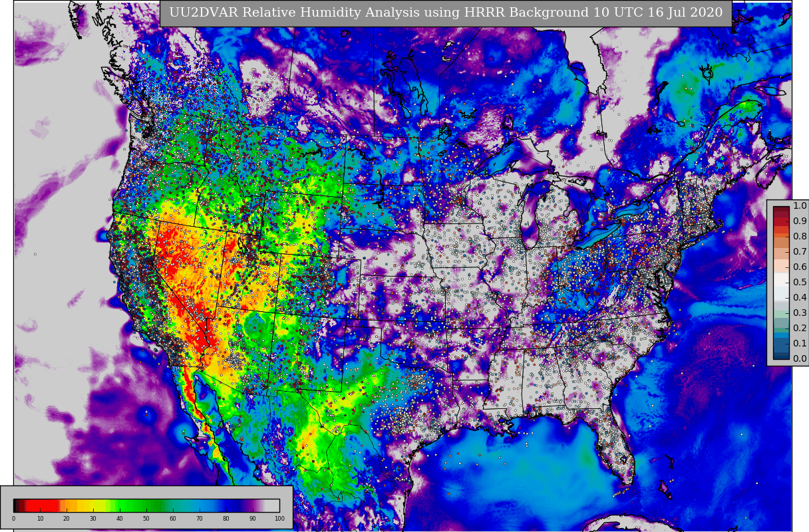Click the 0.6 label on right legend

click(800, 267)
